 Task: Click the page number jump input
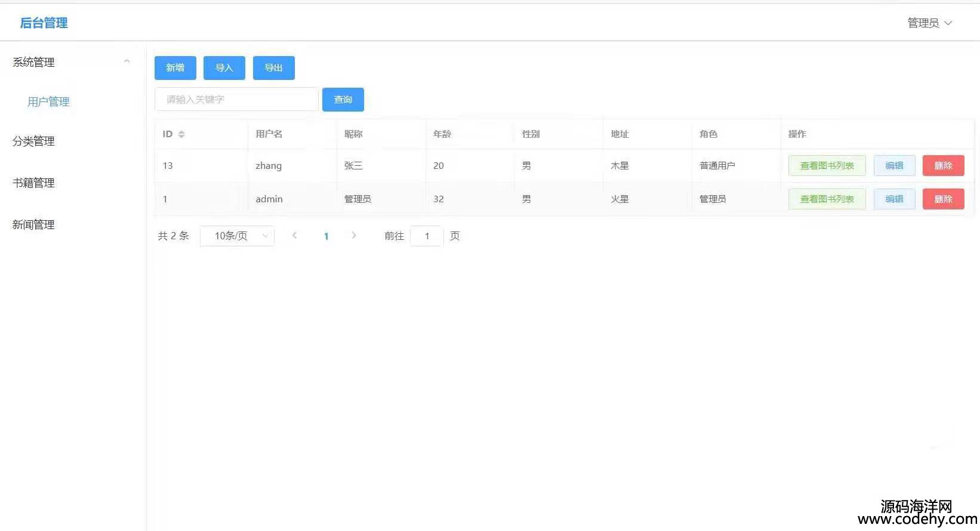(427, 236)
